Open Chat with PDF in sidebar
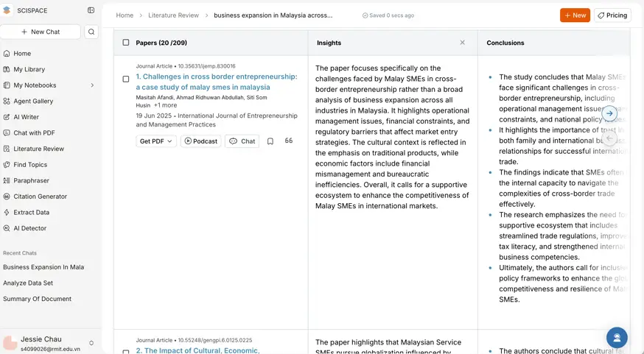Screen dimensions: 644x354 tap(34, 133)
